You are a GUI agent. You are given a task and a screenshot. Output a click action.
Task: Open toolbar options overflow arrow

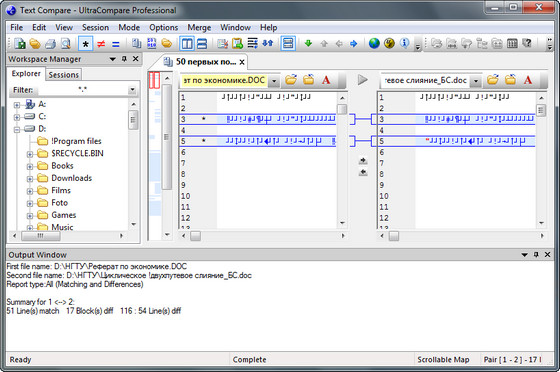[418, 46]
